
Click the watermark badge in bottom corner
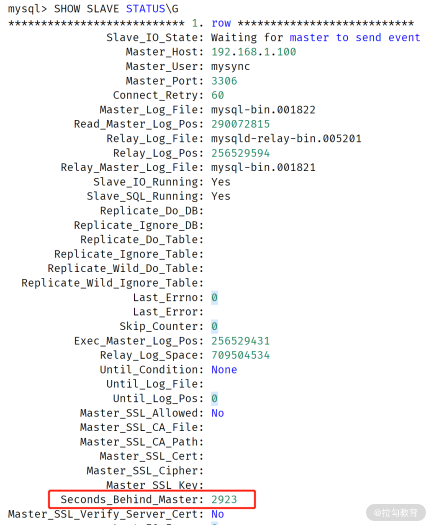(x=396, y=513)
